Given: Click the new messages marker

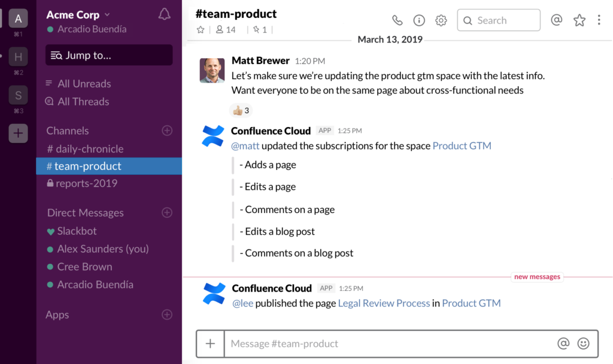Looking at the screenshot, I should [x=537, y=277].
